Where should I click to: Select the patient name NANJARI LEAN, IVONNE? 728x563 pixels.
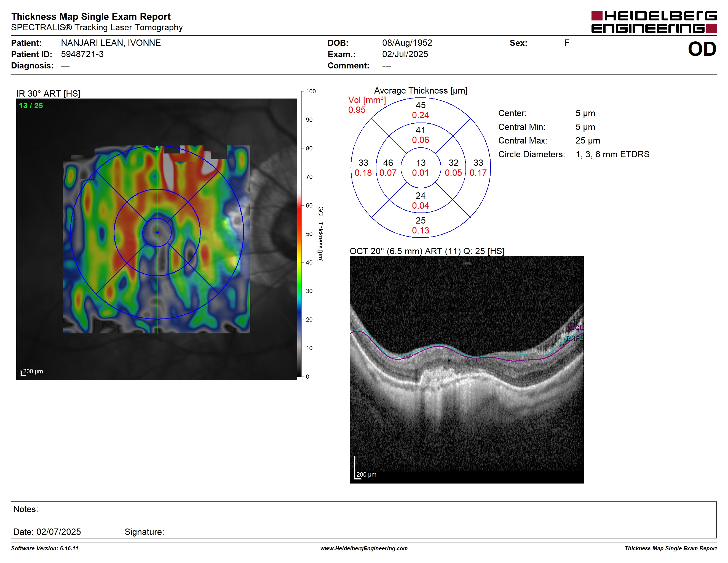click(111, 43)
